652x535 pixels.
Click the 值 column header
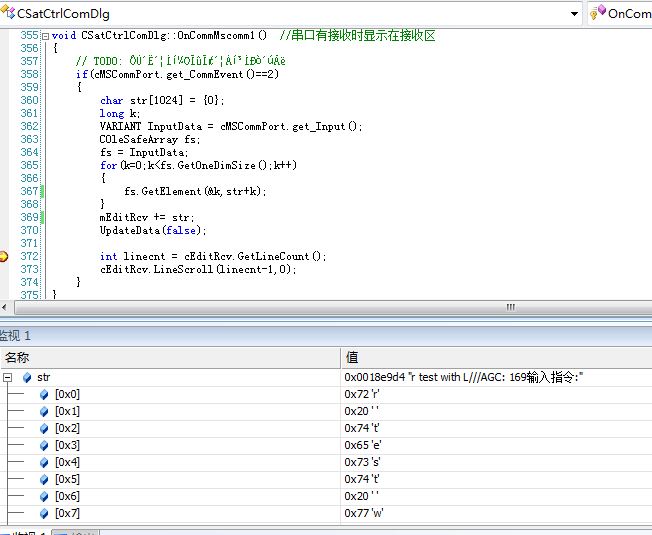[x=352, y=357]
